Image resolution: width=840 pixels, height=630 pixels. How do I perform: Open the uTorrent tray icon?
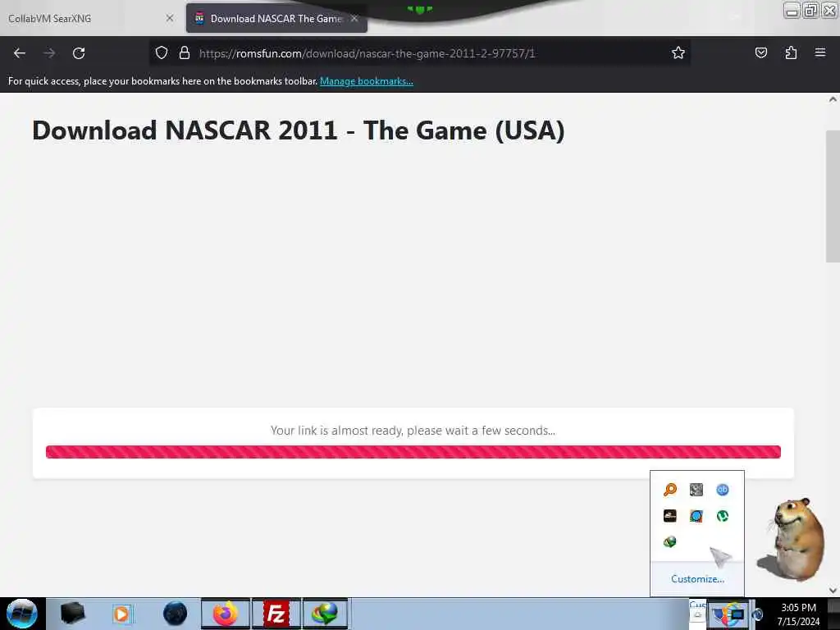722,516
